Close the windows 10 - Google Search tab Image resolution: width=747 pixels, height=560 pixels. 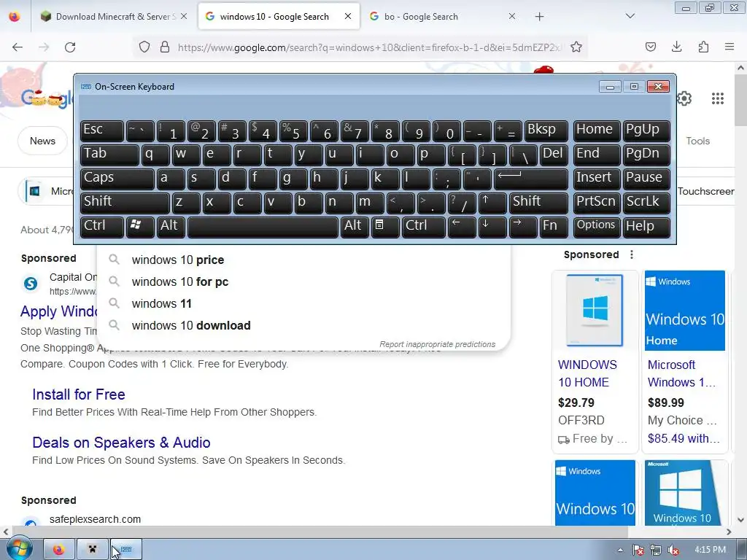(348, 16)
